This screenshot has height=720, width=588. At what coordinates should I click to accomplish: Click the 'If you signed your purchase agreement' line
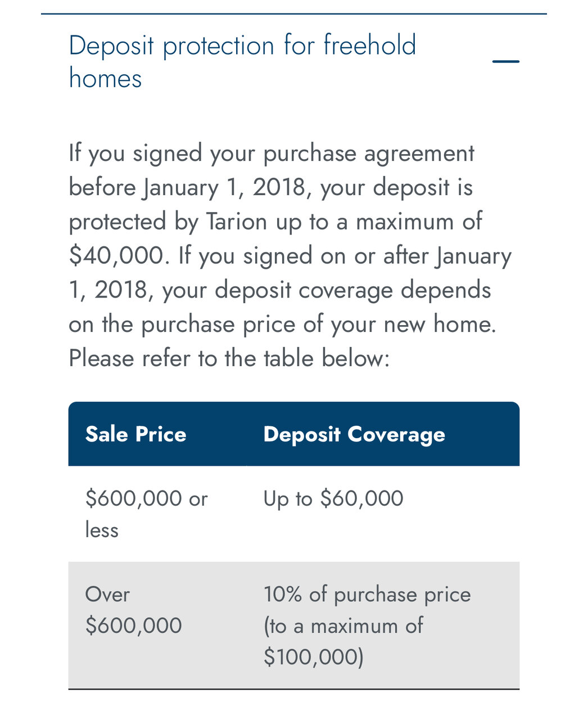point(271,153)
